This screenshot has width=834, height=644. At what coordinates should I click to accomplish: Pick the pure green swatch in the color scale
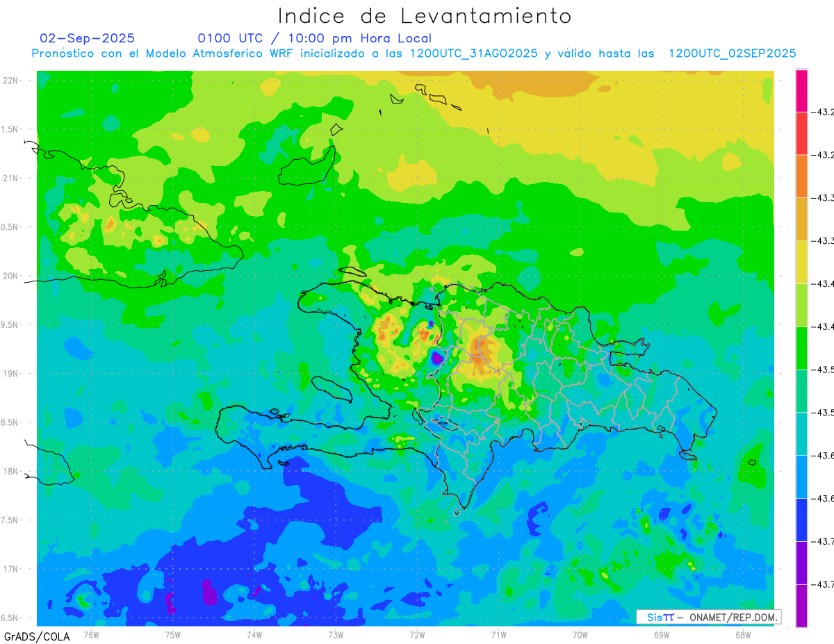point(801,348)
